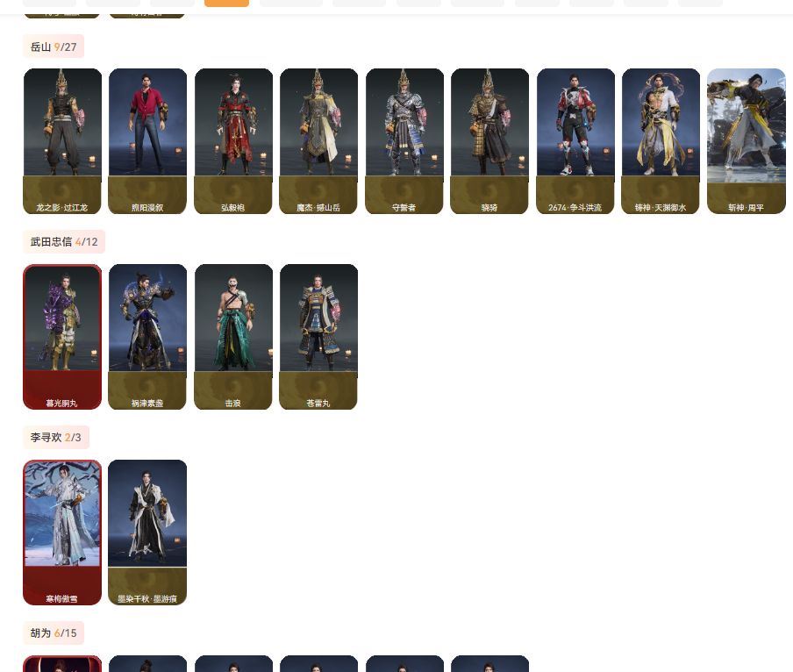The width and height of the screenshot is (793, 672).
Task: Open the red-framed 暮光胴丸 skin card
Action: click(62, 337)
